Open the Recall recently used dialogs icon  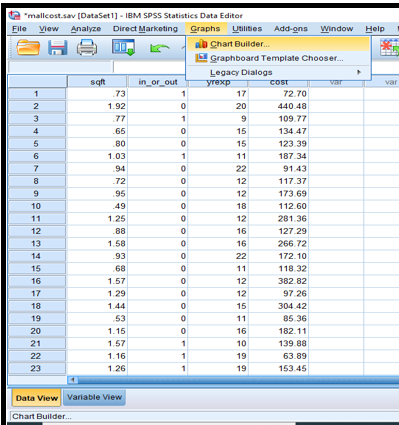pos(123,47)
